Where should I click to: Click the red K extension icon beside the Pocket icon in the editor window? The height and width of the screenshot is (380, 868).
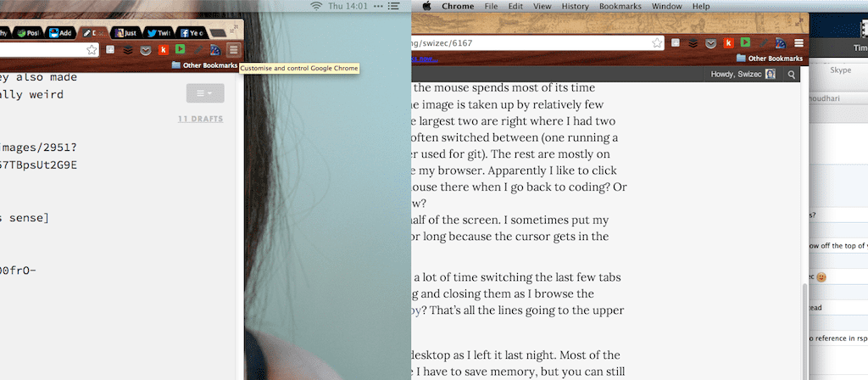163,50
